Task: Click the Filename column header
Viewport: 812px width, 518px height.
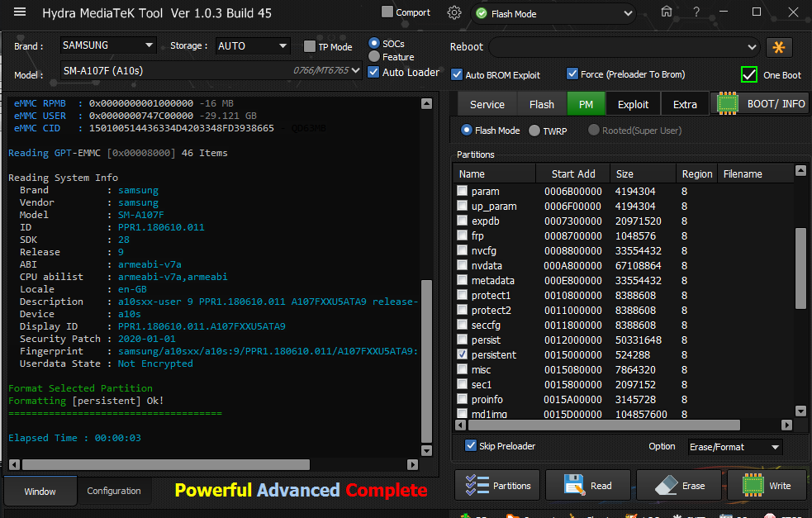Action: (756, 174)
